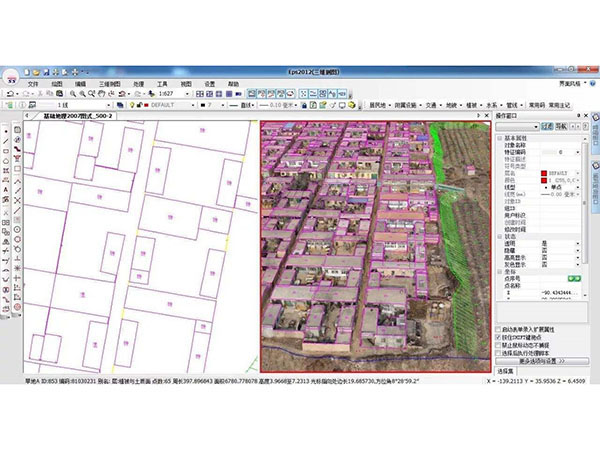Select the zoom out magnifier icon

[82, 94]
